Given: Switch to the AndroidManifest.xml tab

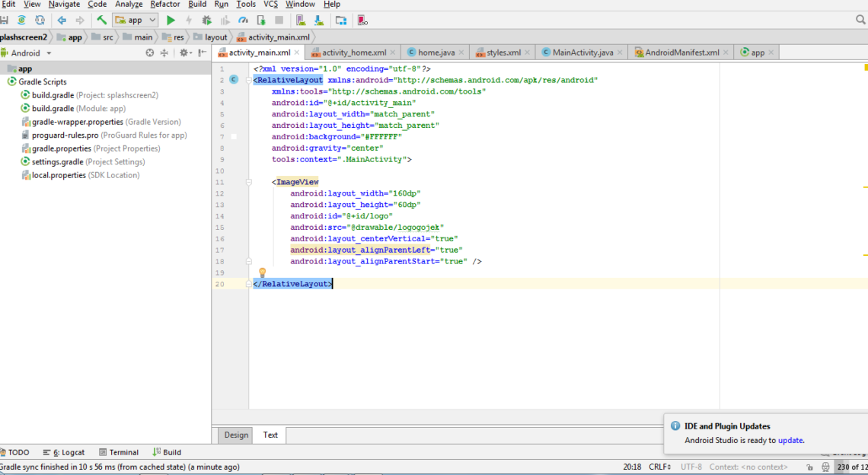Looking at the screenshot, I should [681, 53].
